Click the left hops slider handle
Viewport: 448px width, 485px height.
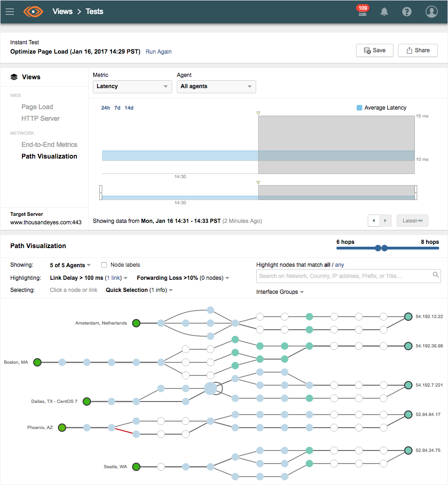pyautogui.click(x=378, y=248)
